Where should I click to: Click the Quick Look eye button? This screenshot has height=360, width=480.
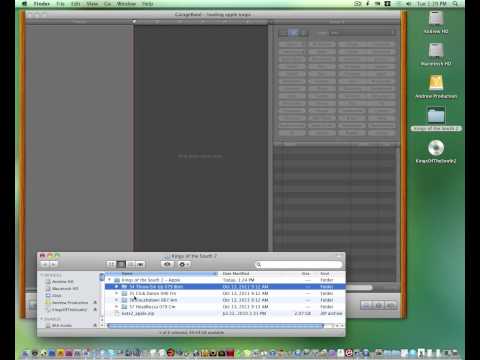pos(167,264)
